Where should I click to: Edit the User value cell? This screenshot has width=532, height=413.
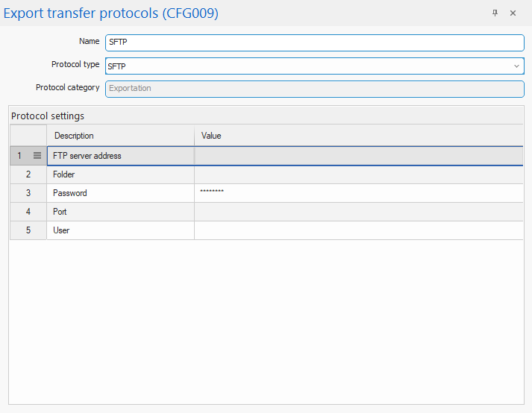click(x=358, y=230)
